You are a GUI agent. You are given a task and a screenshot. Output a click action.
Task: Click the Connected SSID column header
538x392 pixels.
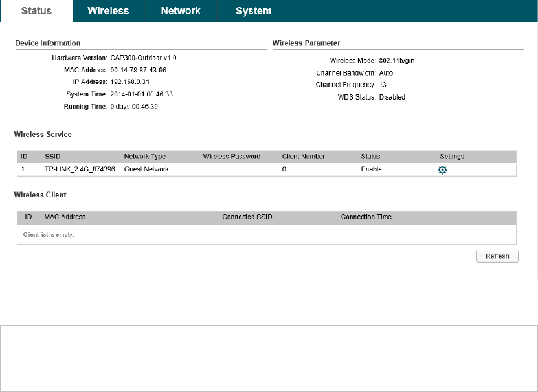tap(247, 217)
